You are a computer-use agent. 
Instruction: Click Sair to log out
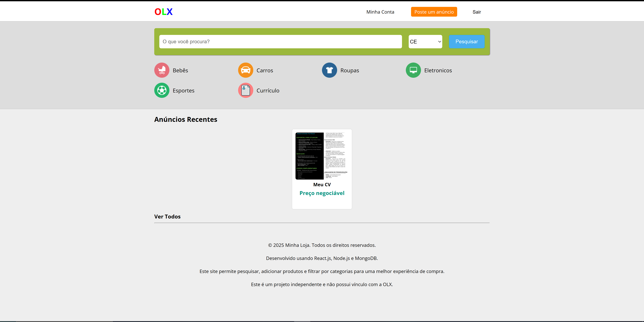(476, 12)
